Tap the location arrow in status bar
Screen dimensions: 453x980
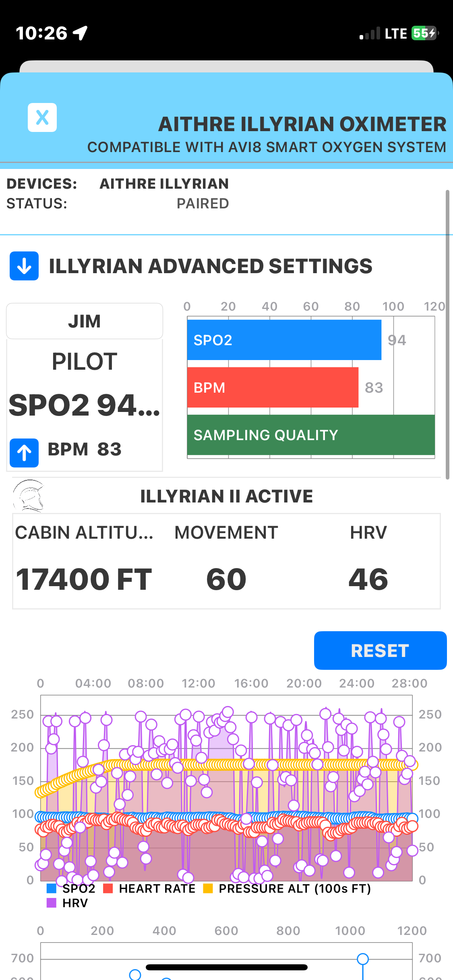tap(80, 33)
